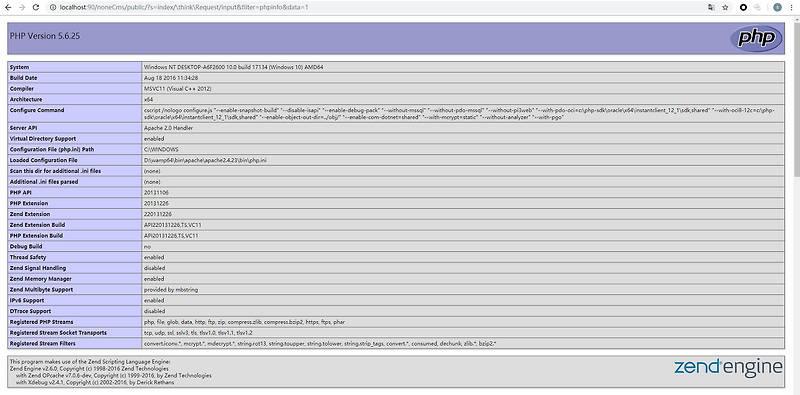Click the PHP Version 5.6.25 heading

pyautogui.click(x=45, y=36)
